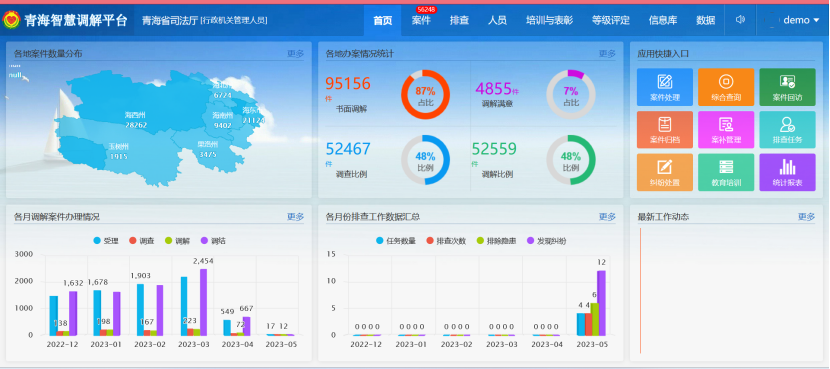Open the 统计报表 bar chart tile
The height and width of the screenshot is (369, 830).
pos(787,172)
